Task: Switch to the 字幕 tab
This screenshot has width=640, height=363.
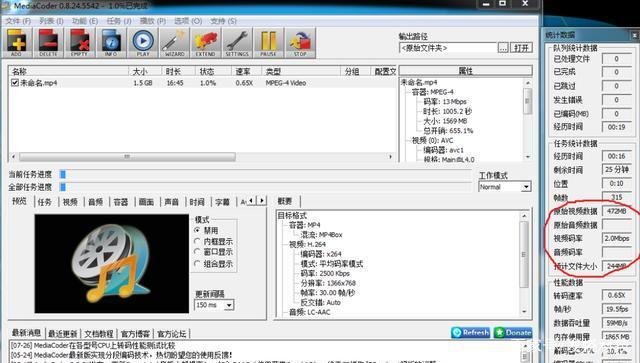Action: (222, 202)
